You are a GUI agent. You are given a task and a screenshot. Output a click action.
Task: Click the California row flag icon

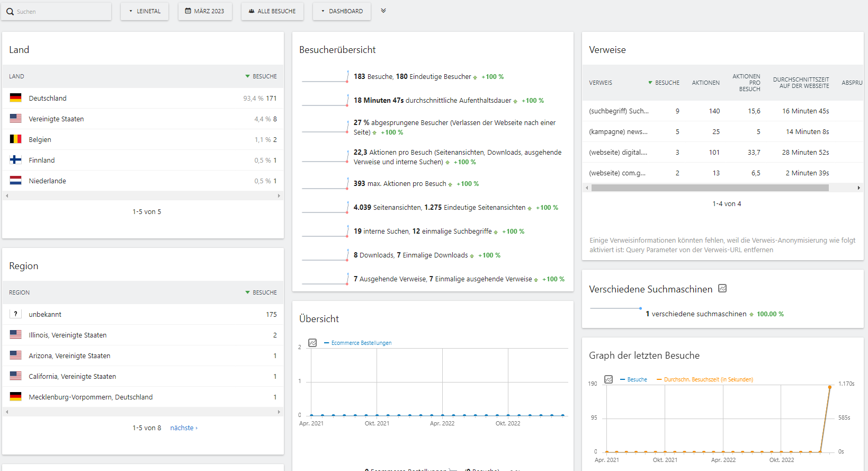pyautogui.click(x=16, y=376)
